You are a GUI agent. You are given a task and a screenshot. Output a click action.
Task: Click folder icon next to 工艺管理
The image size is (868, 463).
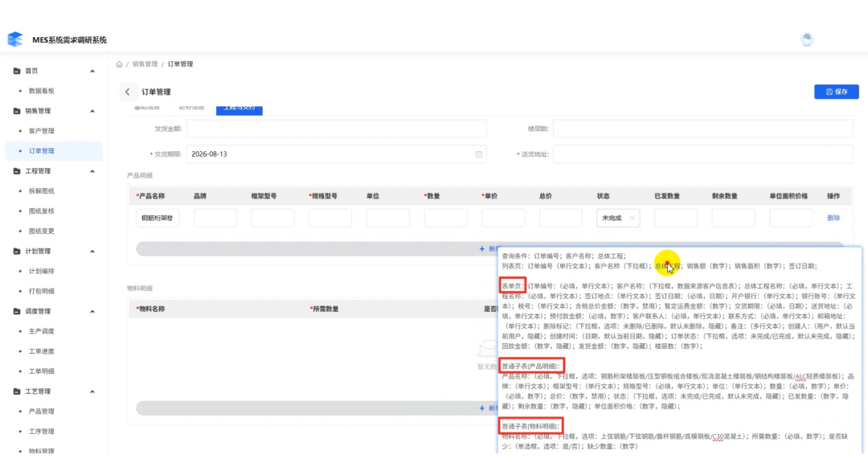coord(17,391)
